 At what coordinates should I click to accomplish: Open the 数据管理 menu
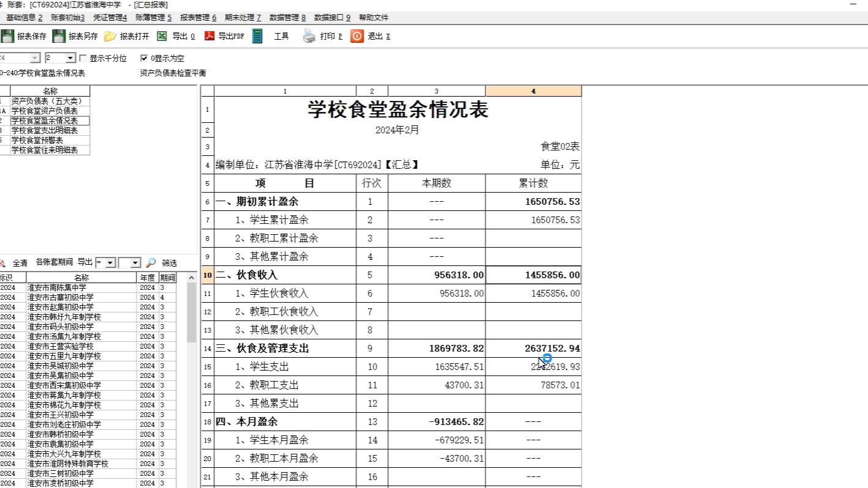(x=288, y=18)
